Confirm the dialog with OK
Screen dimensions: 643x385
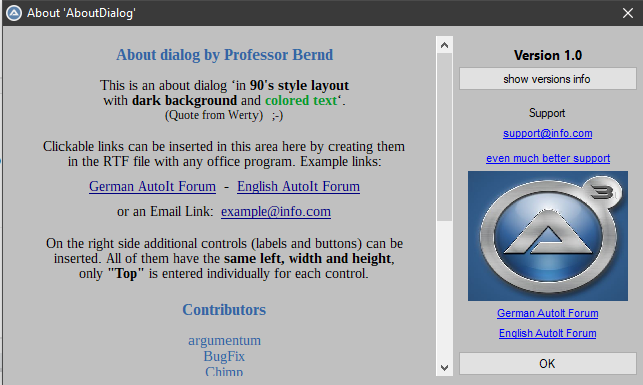click(x=547, y=363)
